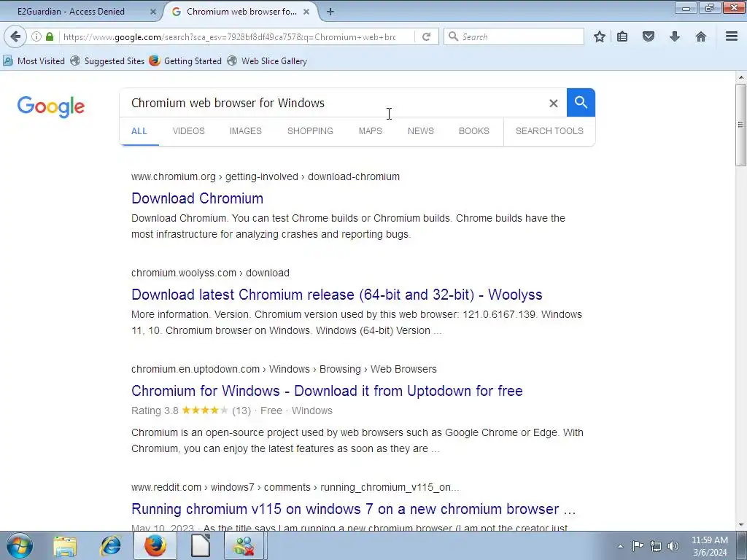
Task: Switch to NEWS results
Action: point(421,131)
